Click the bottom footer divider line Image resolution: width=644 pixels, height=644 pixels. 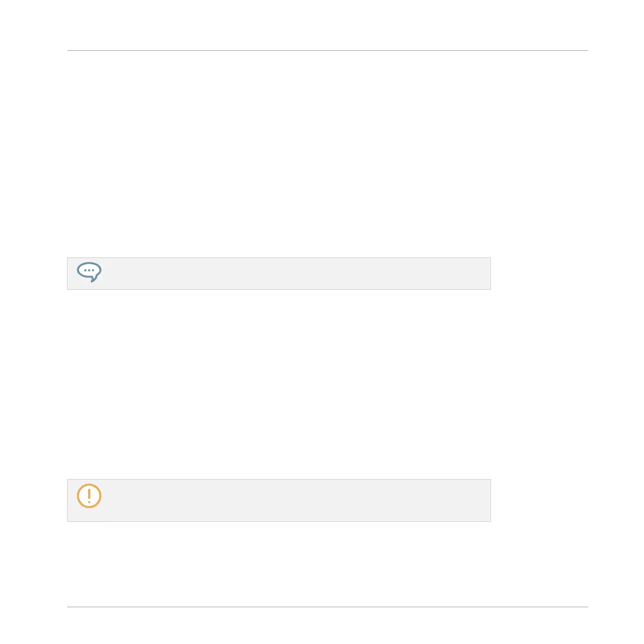click(x=328, y=607)
